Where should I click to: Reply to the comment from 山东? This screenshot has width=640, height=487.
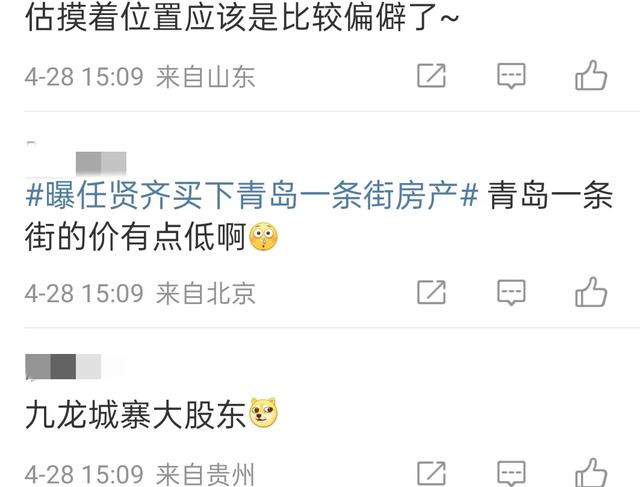point(511,76)
